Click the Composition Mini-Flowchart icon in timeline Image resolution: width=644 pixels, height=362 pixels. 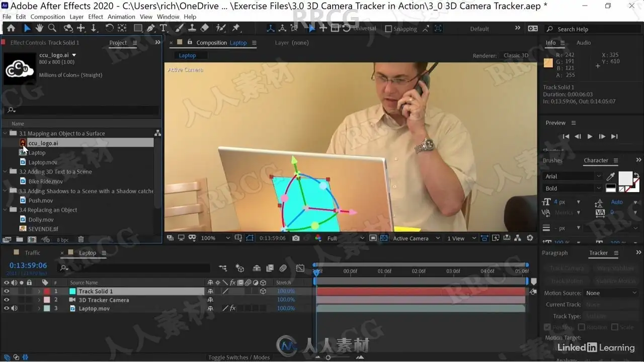[x=223, y=268]
